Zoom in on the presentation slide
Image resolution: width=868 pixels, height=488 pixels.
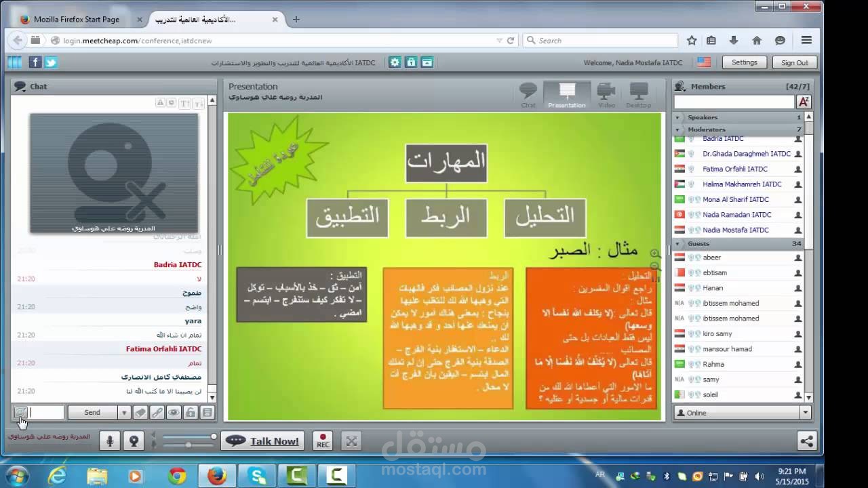coord(655,253)
